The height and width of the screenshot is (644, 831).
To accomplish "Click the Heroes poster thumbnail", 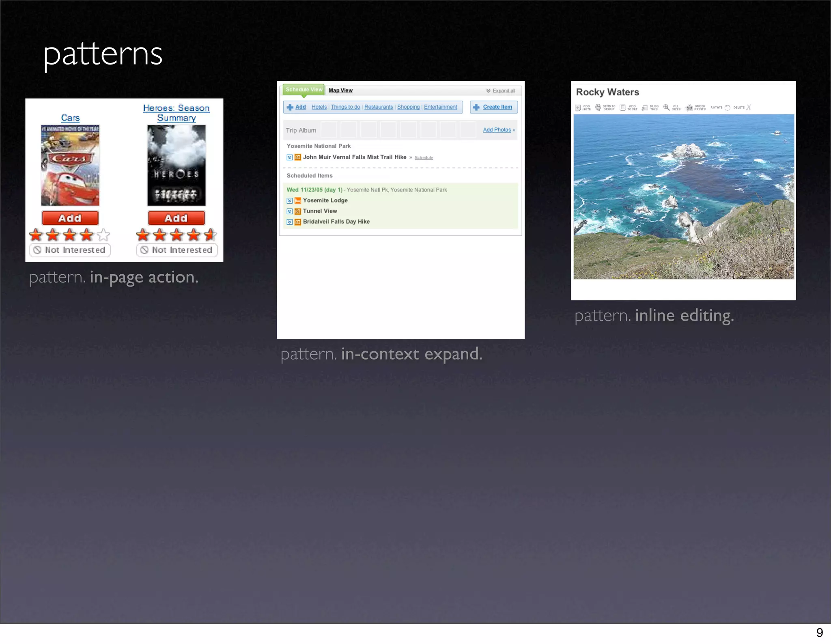I will [177, 165].
